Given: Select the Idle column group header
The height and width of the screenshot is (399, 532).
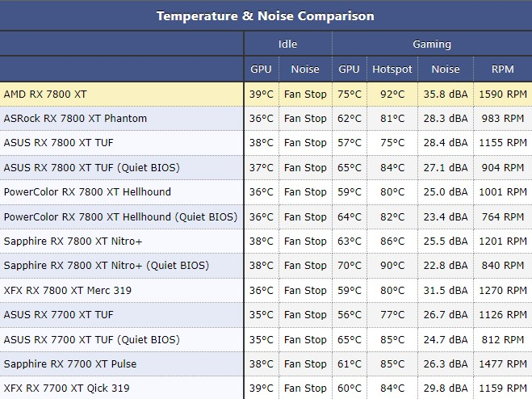Looking at the screenshot, I should pos(287,44).
